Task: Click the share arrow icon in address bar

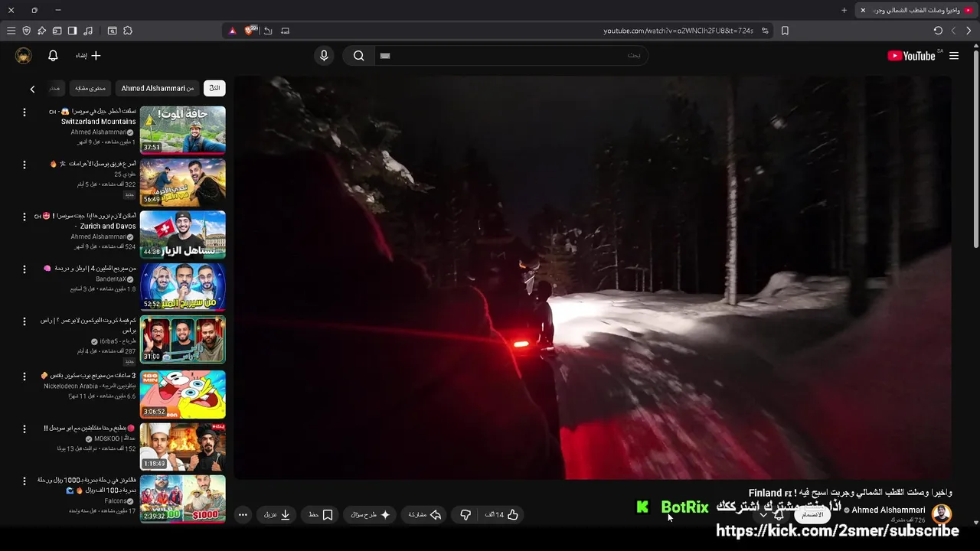Action: click(268, 31)
